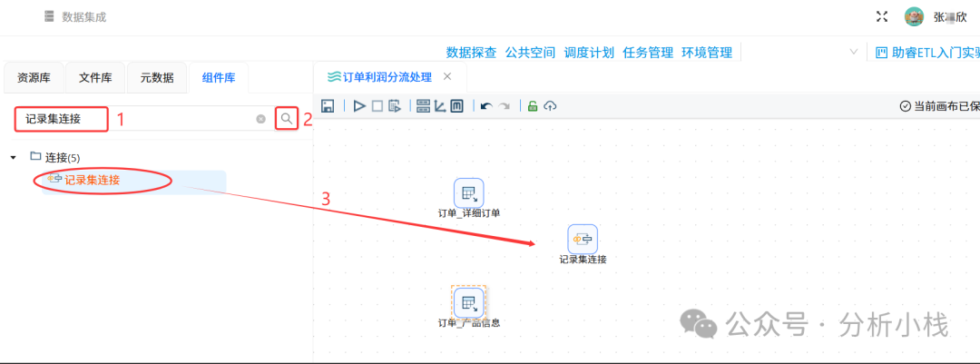Select the 订单_产品信息 node on canvas
Screen dimensions: 980x364
pos(469,302)
